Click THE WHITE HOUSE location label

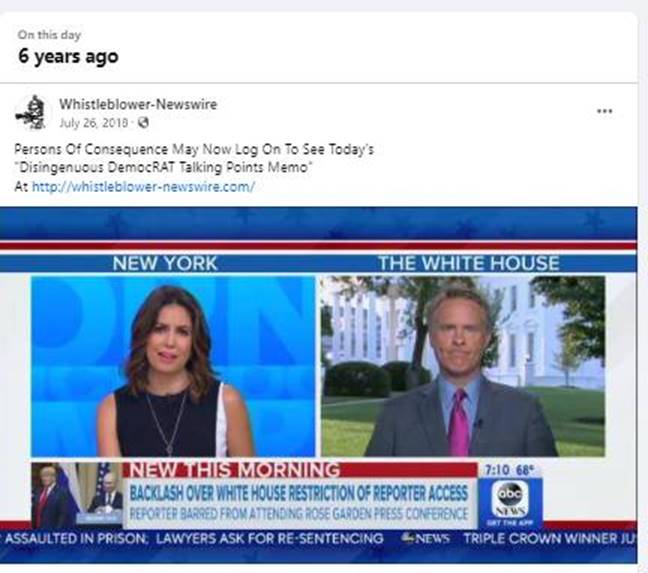(468, 264)
